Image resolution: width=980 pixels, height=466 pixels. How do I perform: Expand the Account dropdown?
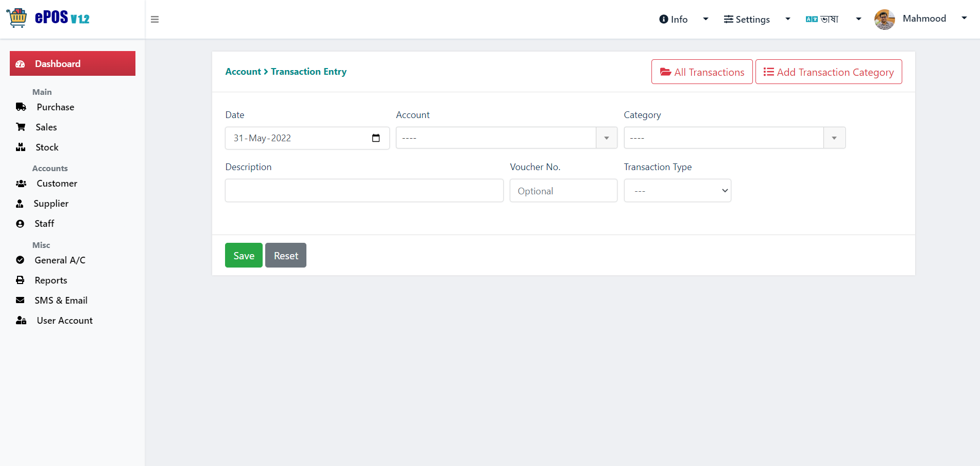point(506,138)
